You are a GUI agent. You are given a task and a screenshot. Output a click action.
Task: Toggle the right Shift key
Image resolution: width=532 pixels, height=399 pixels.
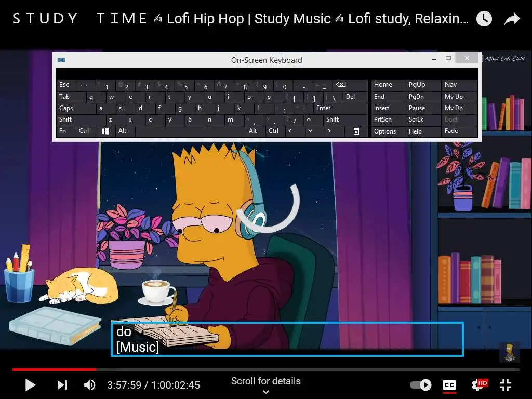(345, 120)
